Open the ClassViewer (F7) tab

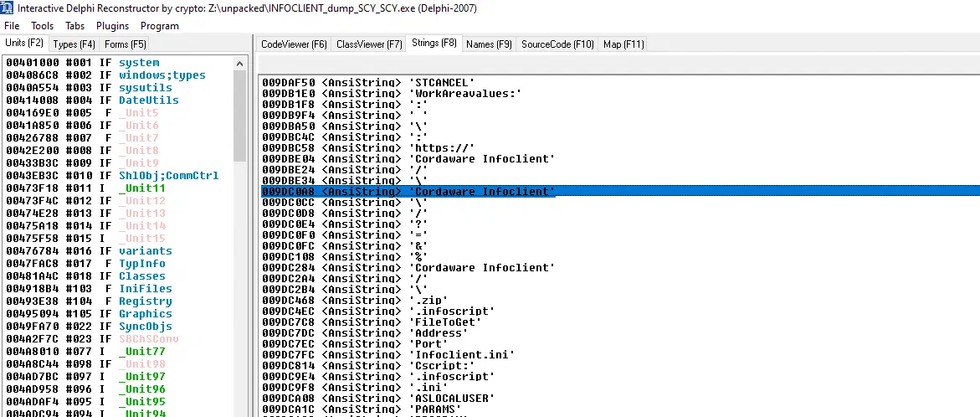(369, 44)
